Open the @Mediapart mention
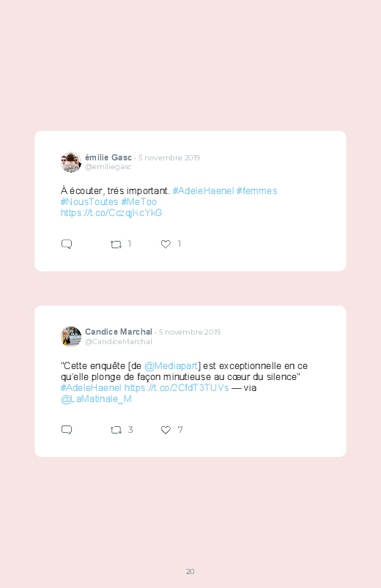 [171, 366]
